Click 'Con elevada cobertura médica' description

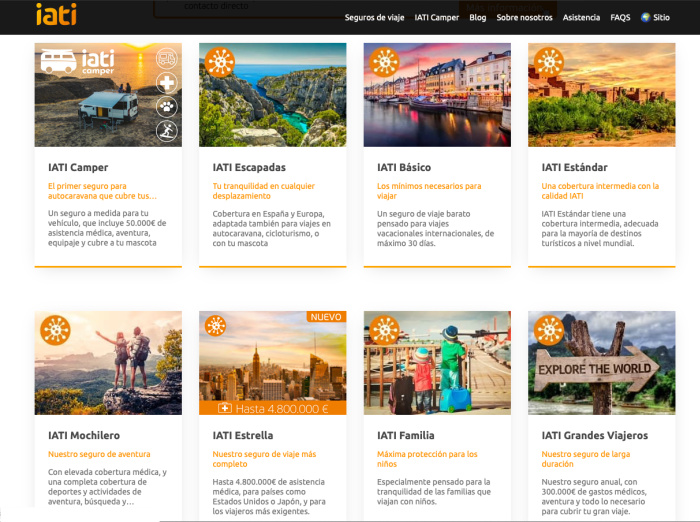[107, 487]
